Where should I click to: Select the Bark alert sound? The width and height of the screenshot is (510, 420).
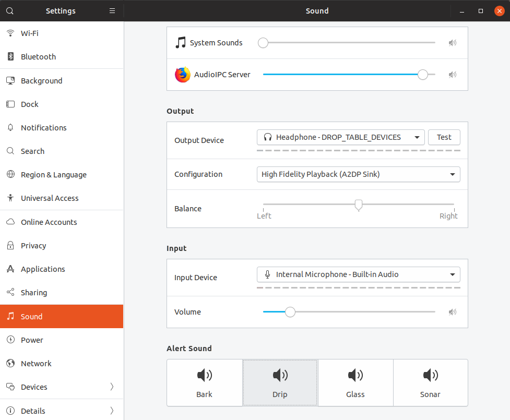(x=205, y=382)
